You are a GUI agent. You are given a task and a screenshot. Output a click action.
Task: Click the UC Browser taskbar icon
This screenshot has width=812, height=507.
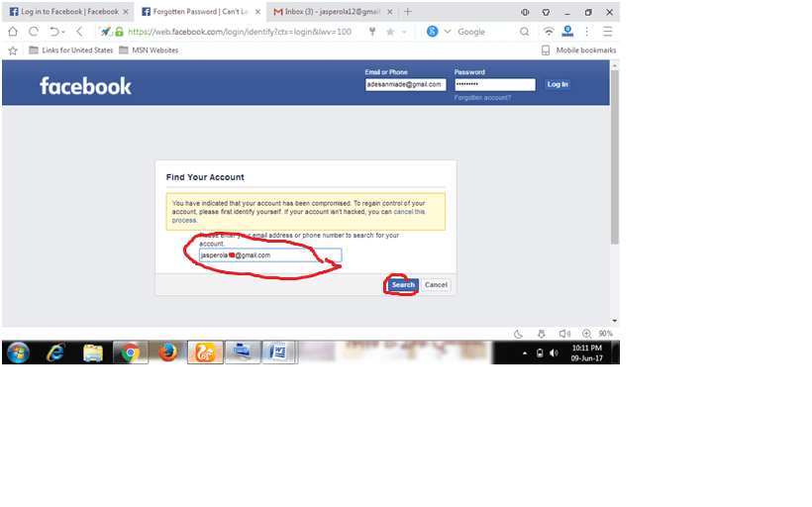pyautogui.click(x=205, y=354)
